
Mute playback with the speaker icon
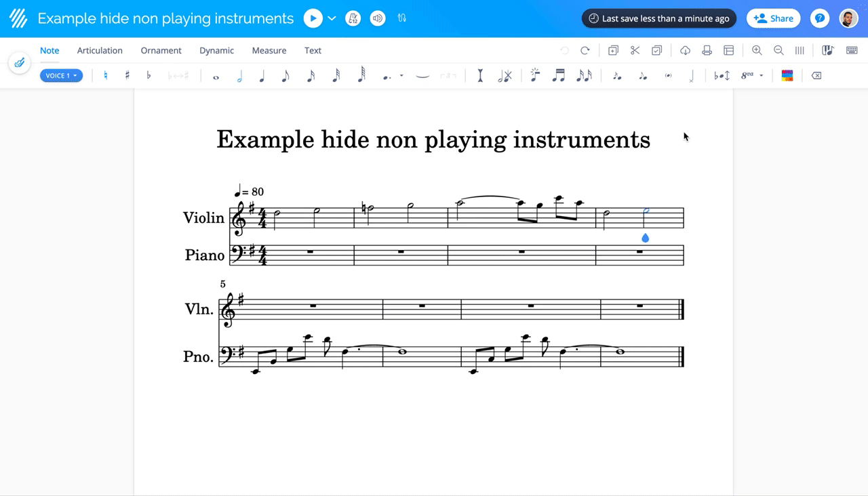pyautogui.click(x=377, y=18)
